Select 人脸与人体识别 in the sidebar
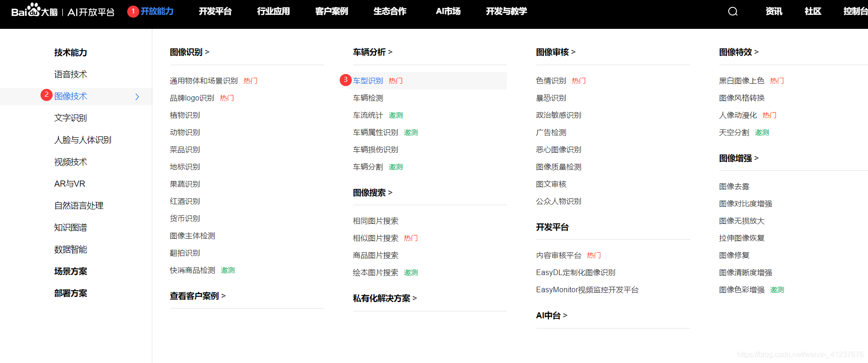 coord(83,140)
